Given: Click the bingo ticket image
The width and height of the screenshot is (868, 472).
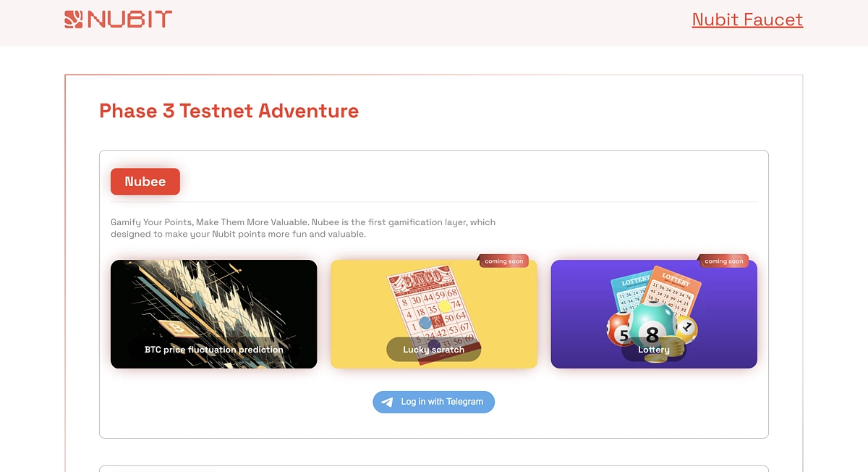Looking at the screenshot, I should point(434,313).
